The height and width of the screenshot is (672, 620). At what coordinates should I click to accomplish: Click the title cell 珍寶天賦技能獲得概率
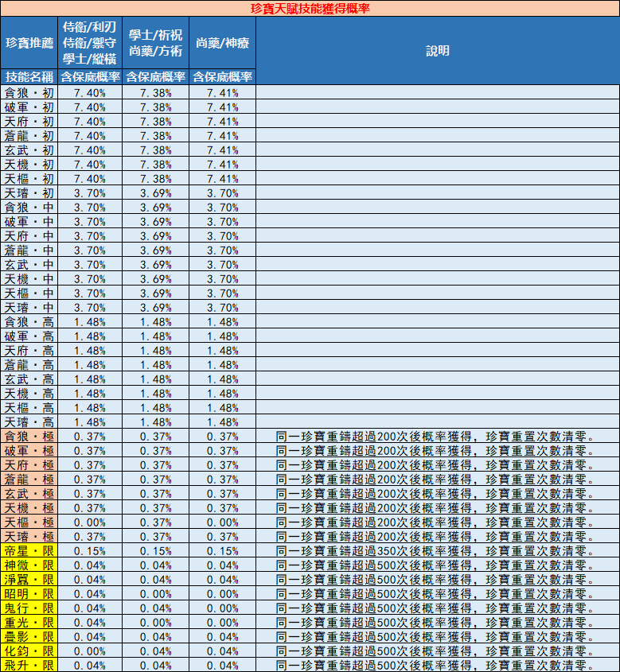[310, 8]
